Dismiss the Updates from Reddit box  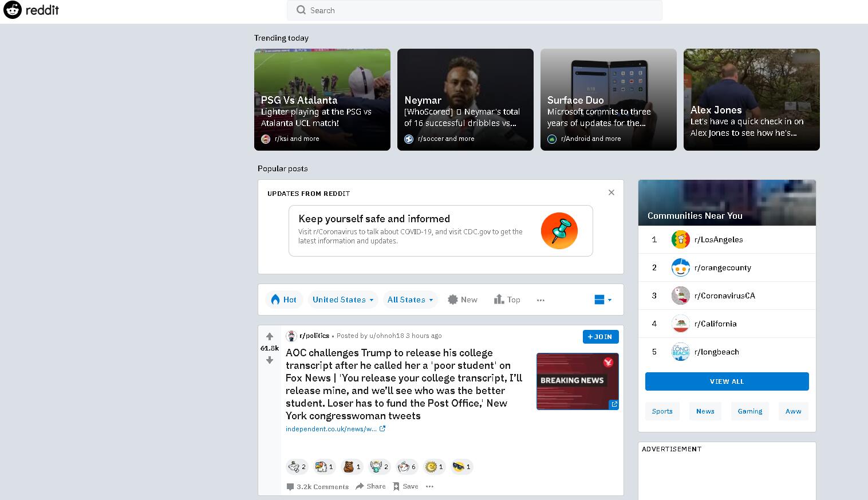pos(611,192)
